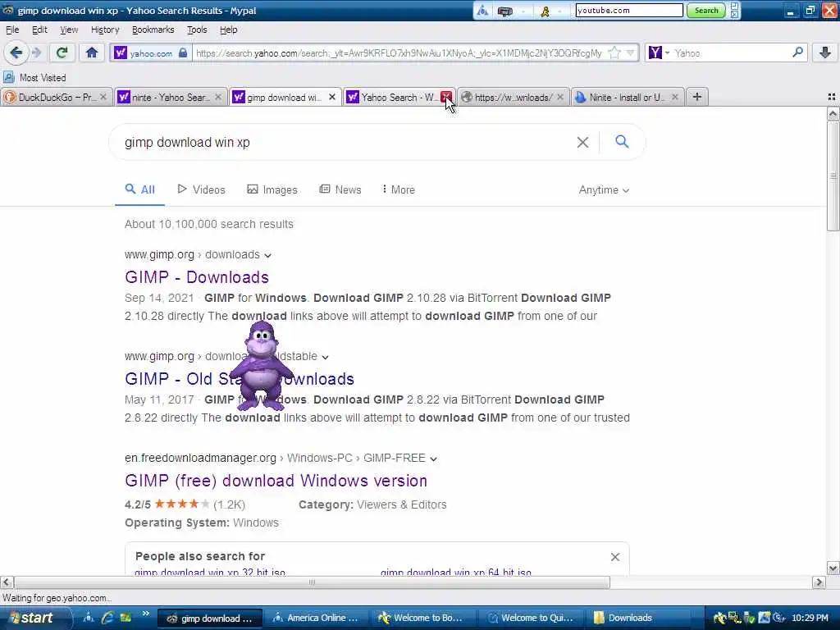840x630 pixels.
Task: Expand the arrow beside the oldstable result URL
Action: click(x=325, y=358)
